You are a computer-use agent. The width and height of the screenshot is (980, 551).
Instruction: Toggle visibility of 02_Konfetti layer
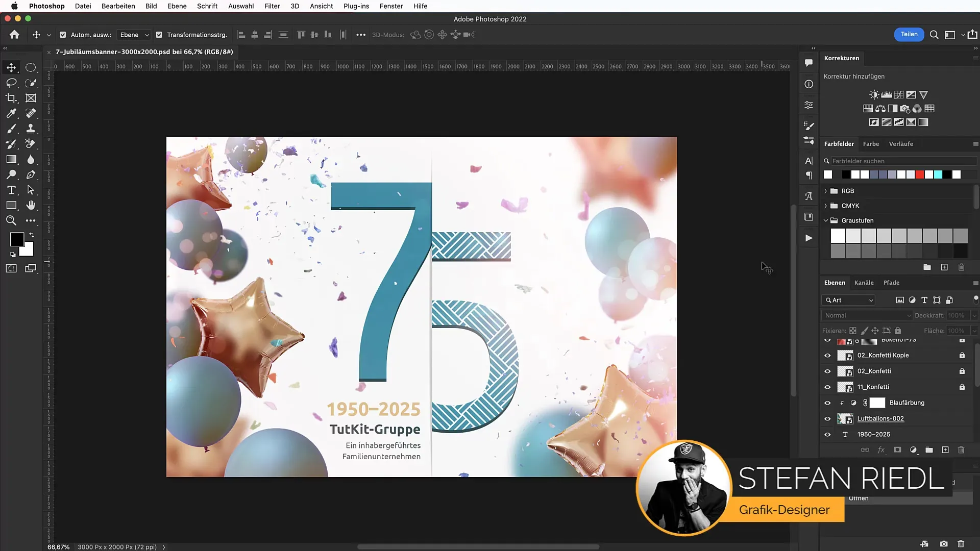point(827,371)
